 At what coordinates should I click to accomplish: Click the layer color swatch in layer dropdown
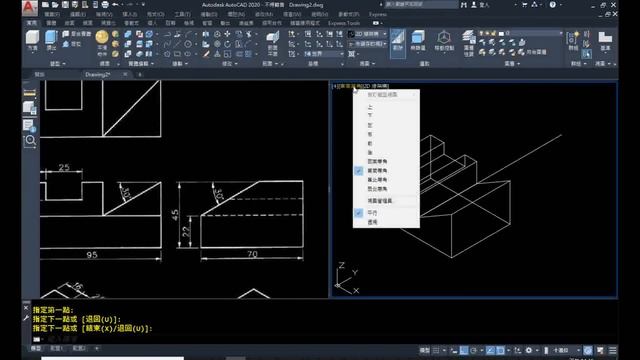pos(501,33)
